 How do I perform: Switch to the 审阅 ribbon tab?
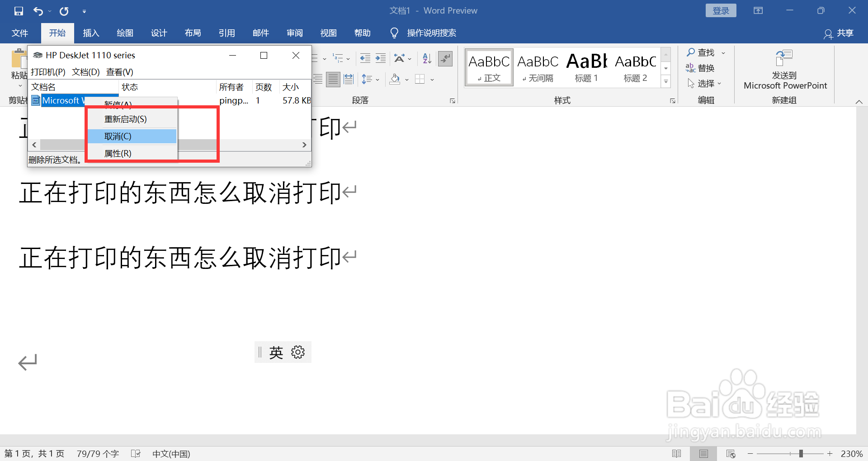point(294,33)
